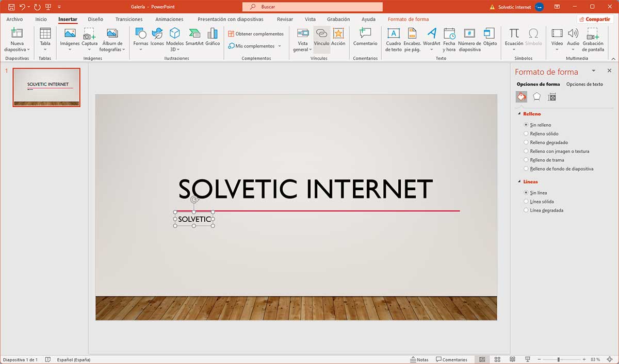This screenshot has height=364, width=619.
Task: Switch to the Inicio tab
Action: coord(41,19)
